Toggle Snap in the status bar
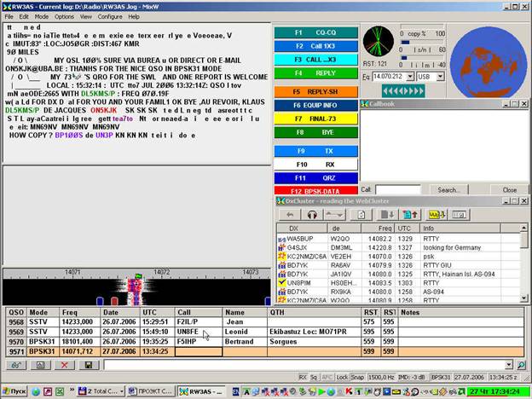 (357, 378)
